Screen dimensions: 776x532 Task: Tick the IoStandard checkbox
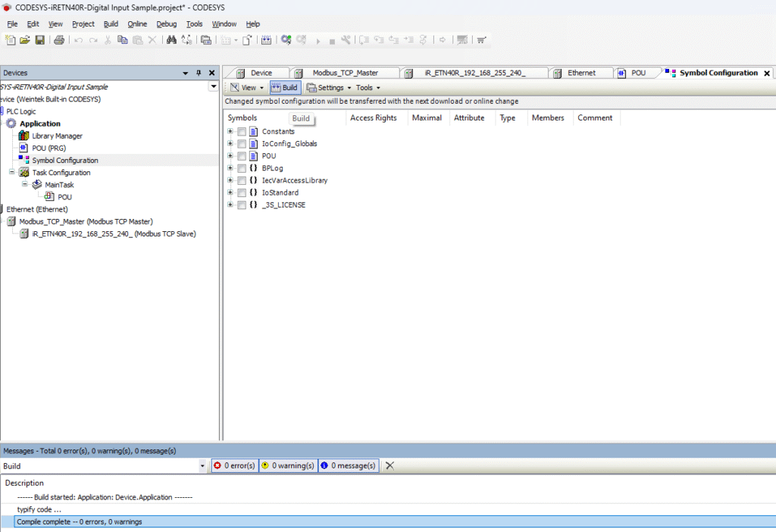pos(242,193)
